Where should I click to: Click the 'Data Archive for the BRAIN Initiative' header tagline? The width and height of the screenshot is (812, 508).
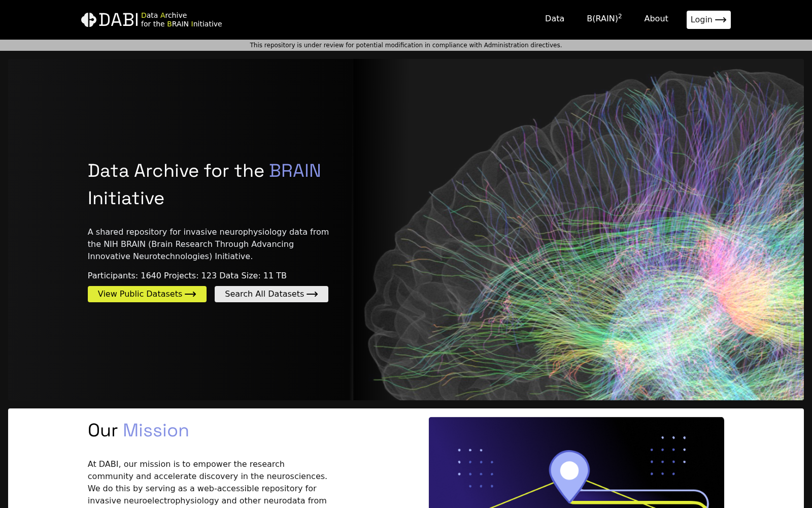point(181,20)
